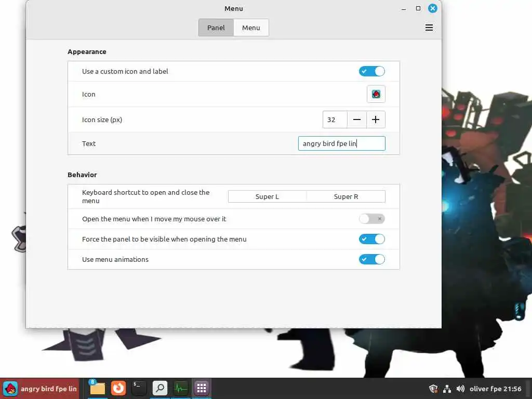Switch to the Menu tab
The width and height of the screenshot is (532, 399).
[x=251, y=28]
